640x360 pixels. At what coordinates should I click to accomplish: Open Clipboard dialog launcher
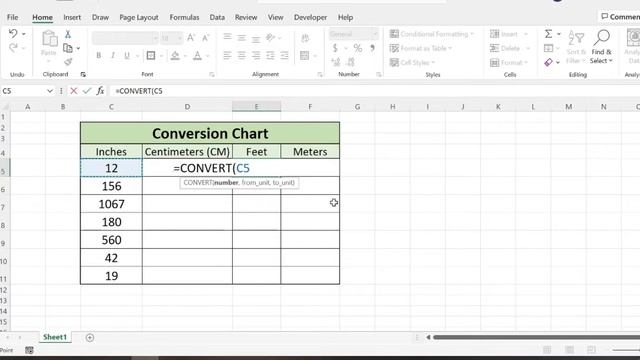click(83, 74)
